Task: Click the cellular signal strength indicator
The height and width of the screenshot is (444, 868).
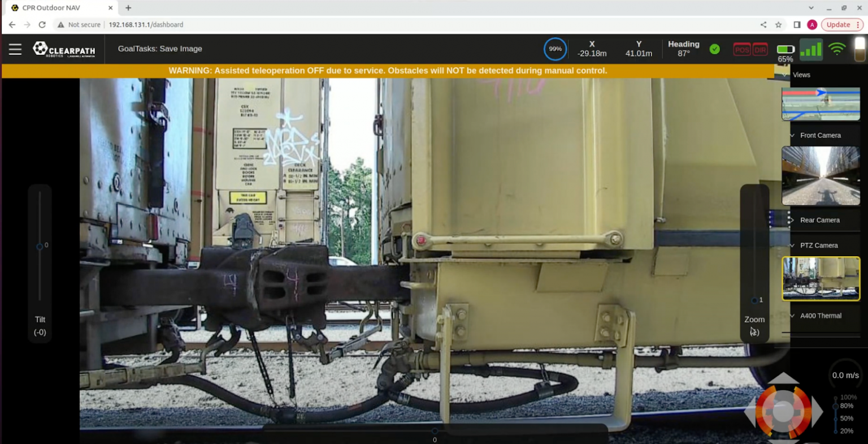Action: (x=811, y=49)
